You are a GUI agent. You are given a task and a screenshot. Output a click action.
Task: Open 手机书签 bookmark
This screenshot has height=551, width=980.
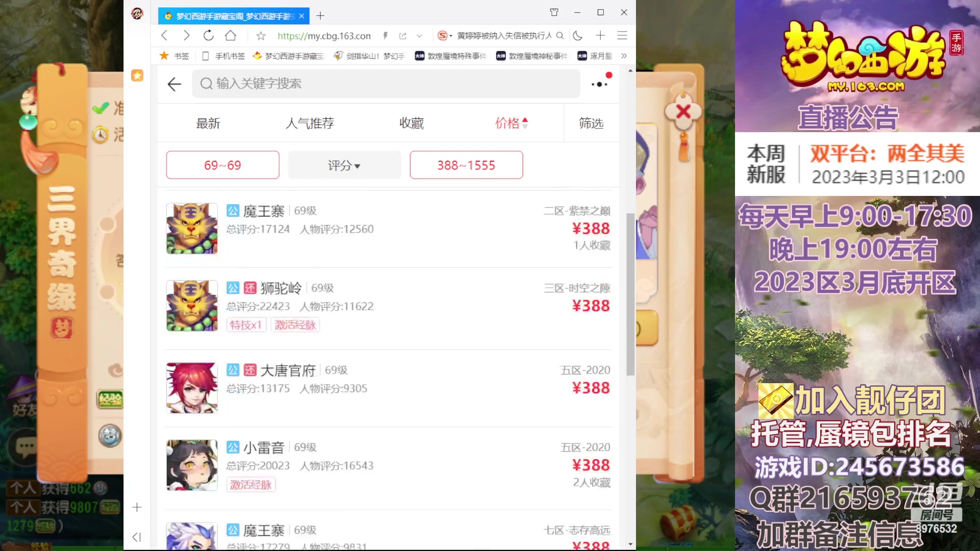click(224, 56)
